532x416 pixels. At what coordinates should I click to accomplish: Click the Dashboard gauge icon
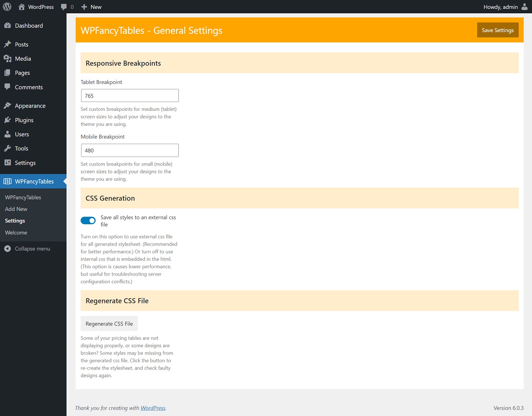[x=7, y=25]
